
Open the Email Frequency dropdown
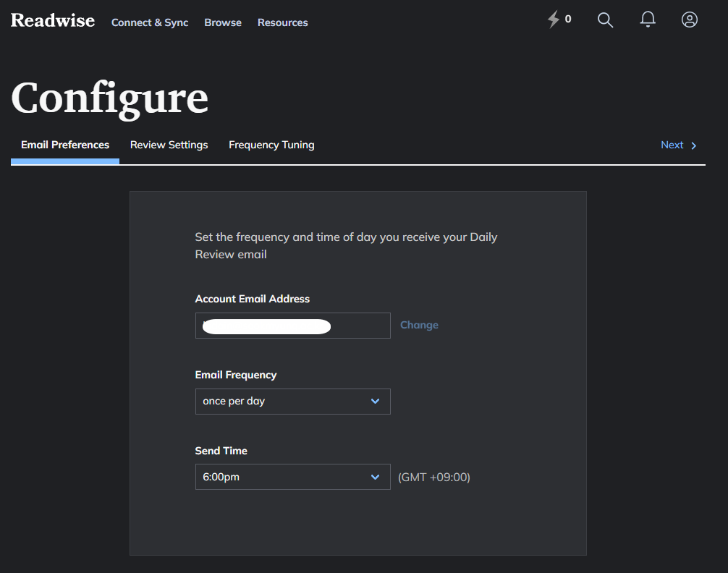pos(292,402)
